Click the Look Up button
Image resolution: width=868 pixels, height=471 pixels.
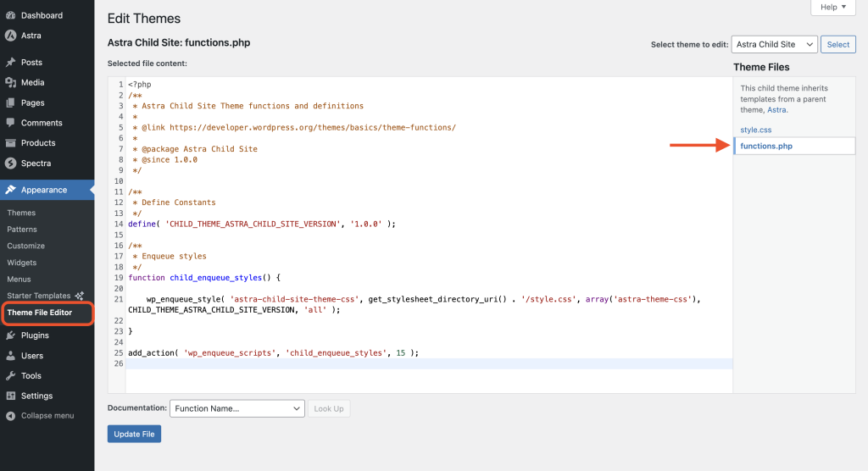point(329,408)
